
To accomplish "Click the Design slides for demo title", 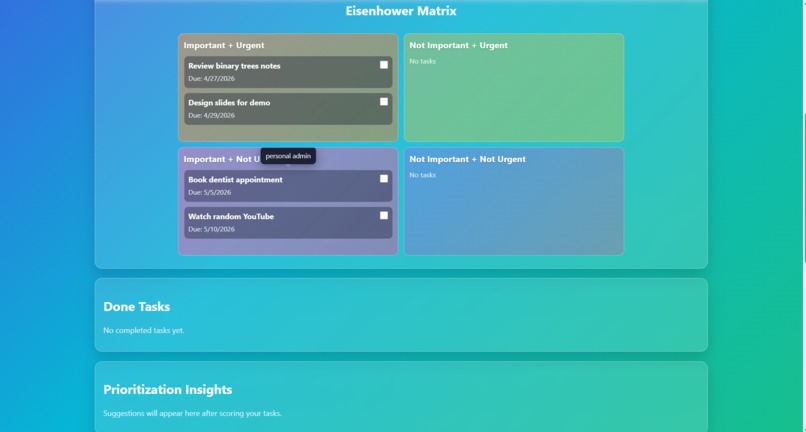I will [229, 102].
